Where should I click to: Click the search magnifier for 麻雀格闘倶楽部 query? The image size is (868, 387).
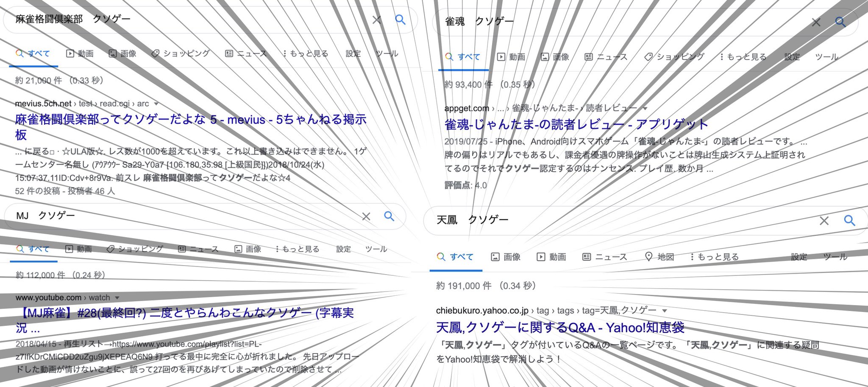pyautogui.click(x=400, y=20)
